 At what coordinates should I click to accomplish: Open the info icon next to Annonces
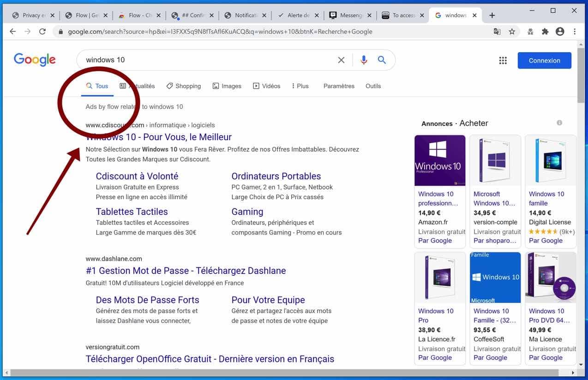coord(559,123)
